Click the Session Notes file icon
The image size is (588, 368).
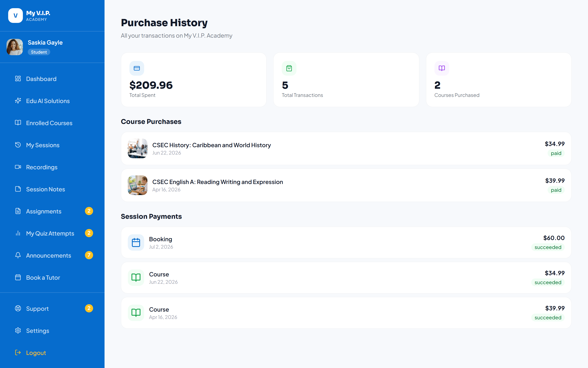point(18,189)
